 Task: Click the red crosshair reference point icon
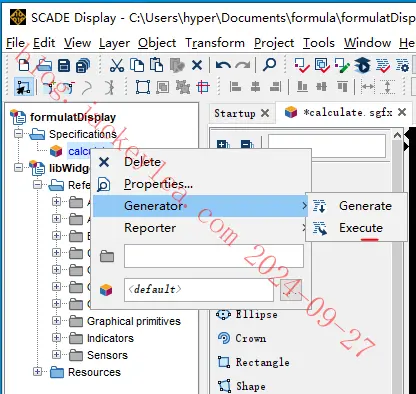click(203, 87)
